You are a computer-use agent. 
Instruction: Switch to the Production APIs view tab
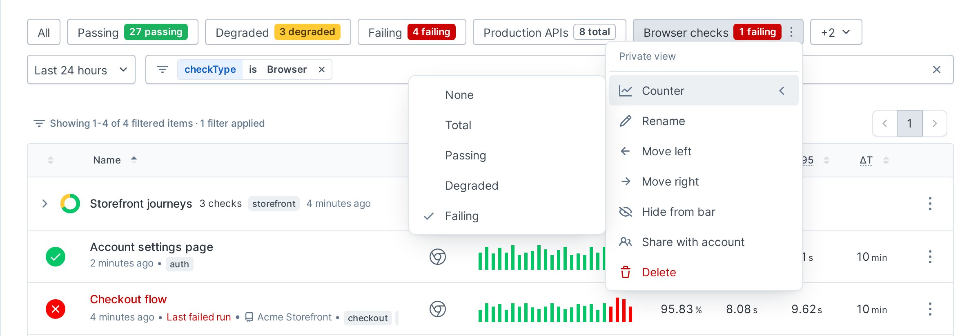click(549, 32)
